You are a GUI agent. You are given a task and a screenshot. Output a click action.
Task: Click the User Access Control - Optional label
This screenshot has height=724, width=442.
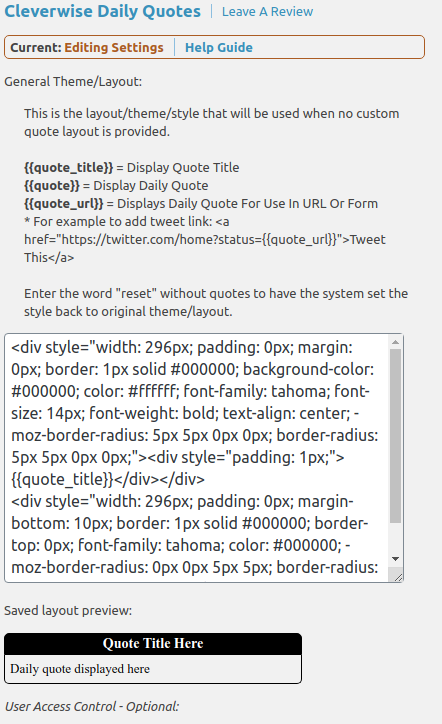(91, 706)
